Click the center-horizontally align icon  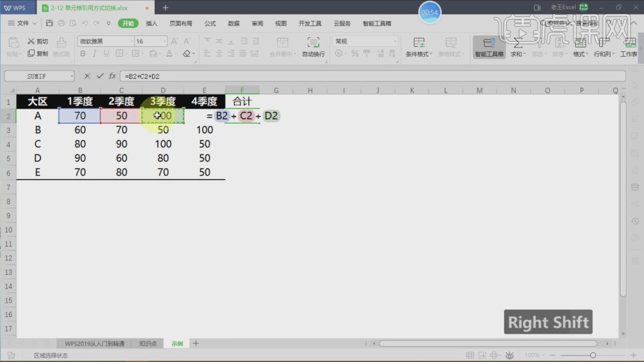219,53
